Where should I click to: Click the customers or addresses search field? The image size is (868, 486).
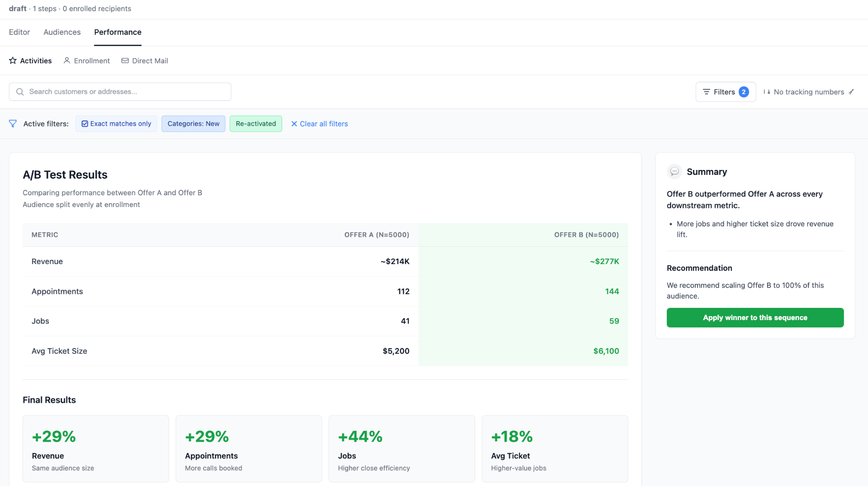(120, 91)
